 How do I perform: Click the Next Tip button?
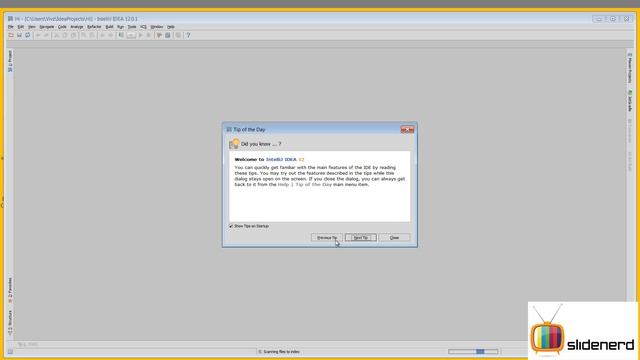[x=360, y=238]
